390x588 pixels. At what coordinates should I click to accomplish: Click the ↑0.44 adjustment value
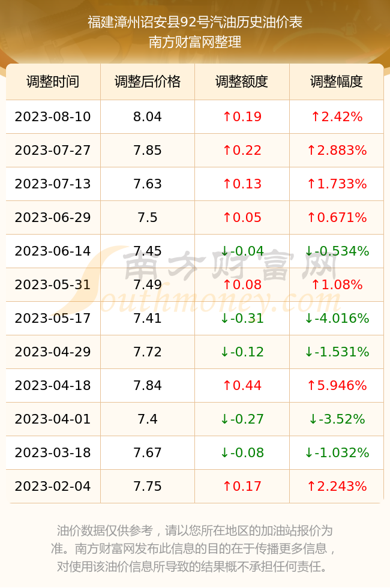pyautogui.click(x=242, y=385)
